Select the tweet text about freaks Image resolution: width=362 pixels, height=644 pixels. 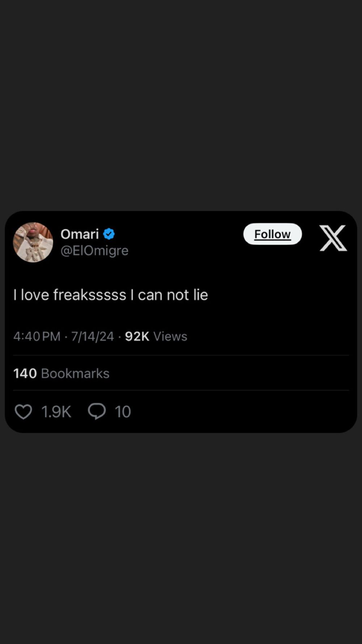pos(111,295)
